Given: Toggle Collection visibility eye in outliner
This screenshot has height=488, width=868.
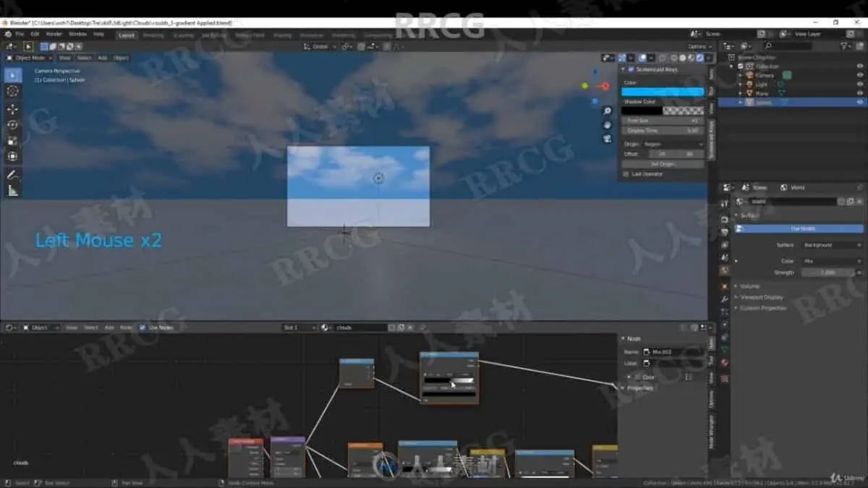Looking at the screenshot, I should (860, 66).
